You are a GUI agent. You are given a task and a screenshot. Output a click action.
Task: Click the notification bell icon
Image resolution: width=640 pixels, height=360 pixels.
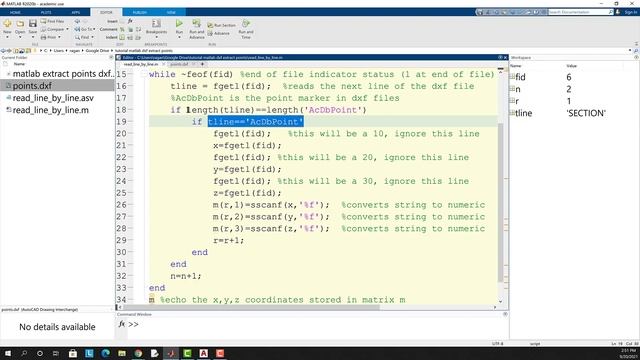[x=618, y=12]
